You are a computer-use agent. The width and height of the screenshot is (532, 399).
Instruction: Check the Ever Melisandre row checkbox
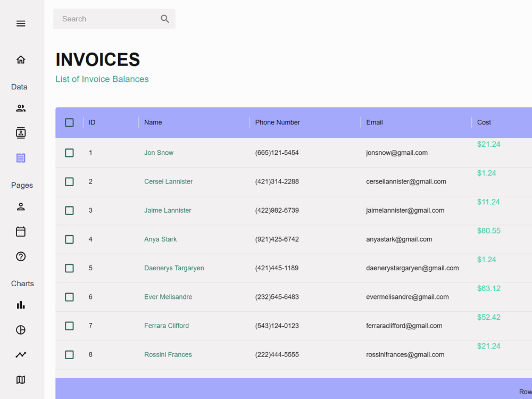[x=69, y=297]
